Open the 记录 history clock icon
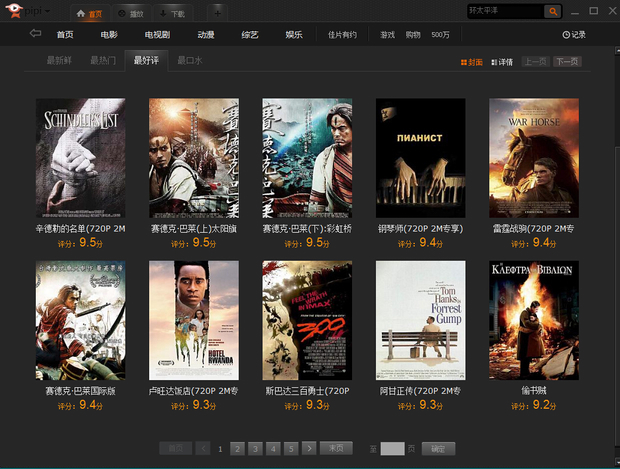The height and width of the screenshot is (469, 620). (567, 35)
